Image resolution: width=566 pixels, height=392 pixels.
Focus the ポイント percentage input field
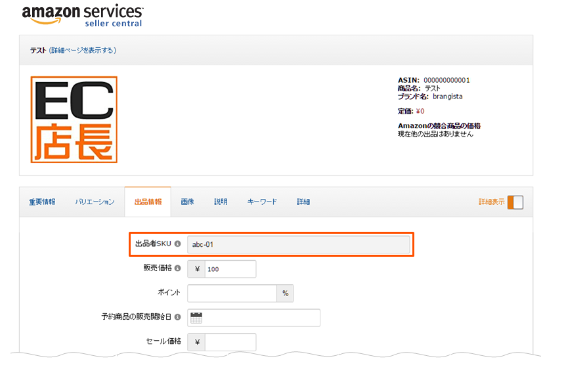point(232,294)
